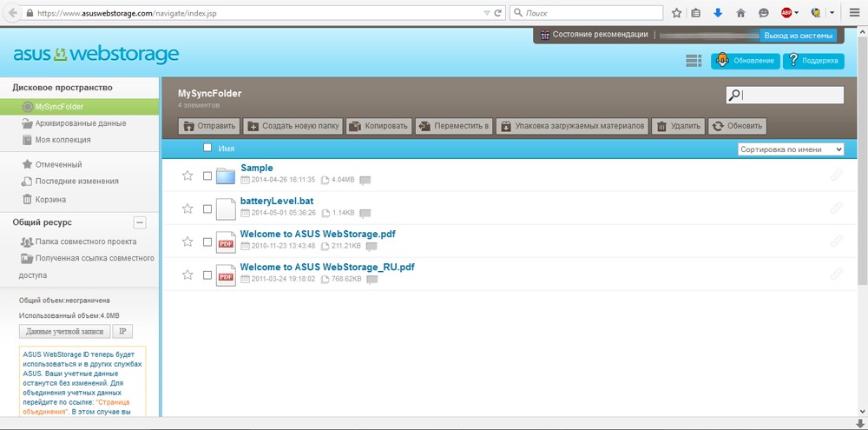Click Данные учетной записи button

65,331
